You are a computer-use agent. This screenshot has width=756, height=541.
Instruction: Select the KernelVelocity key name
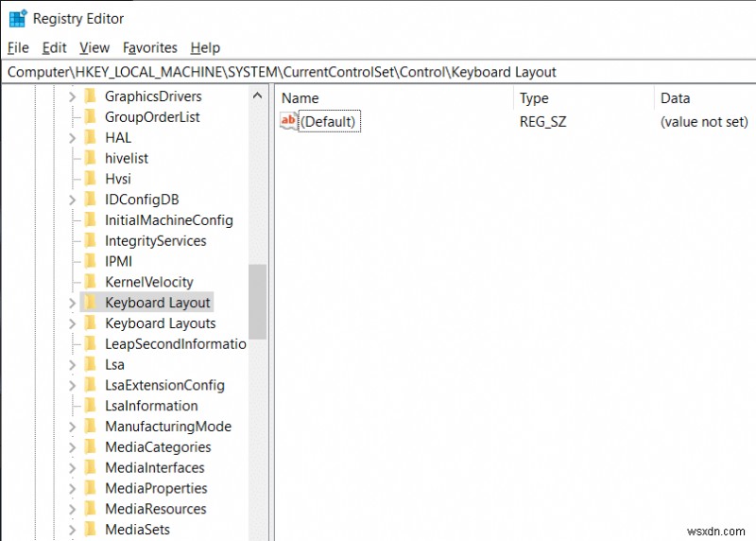149,282
